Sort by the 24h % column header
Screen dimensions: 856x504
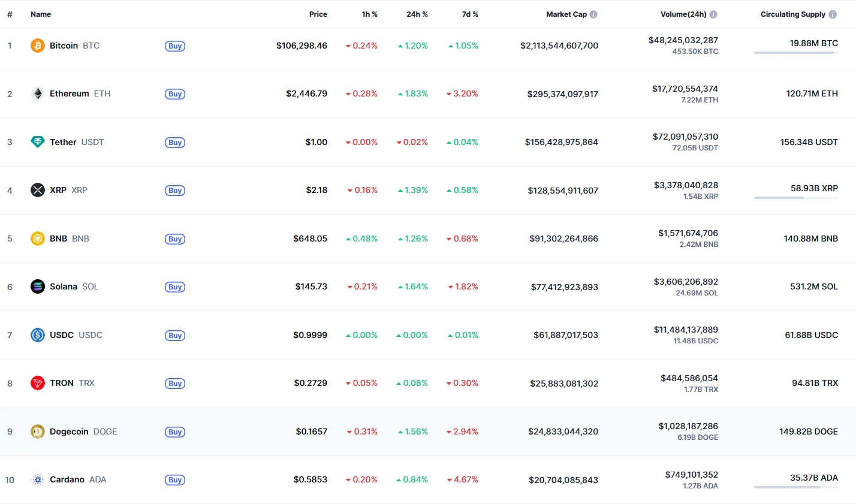coord(417,14)
